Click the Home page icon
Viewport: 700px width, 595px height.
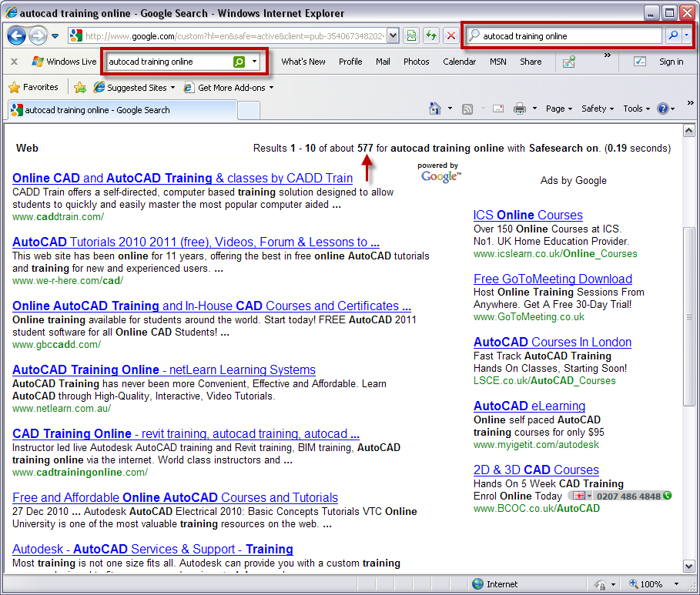click(x=435, y=109)
